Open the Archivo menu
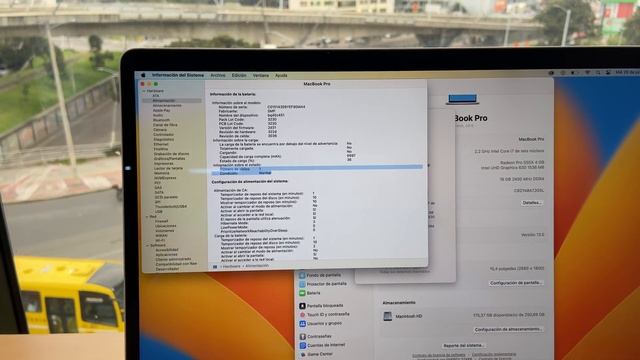Screen dimensions: 640x360 (x=218, y=76)
